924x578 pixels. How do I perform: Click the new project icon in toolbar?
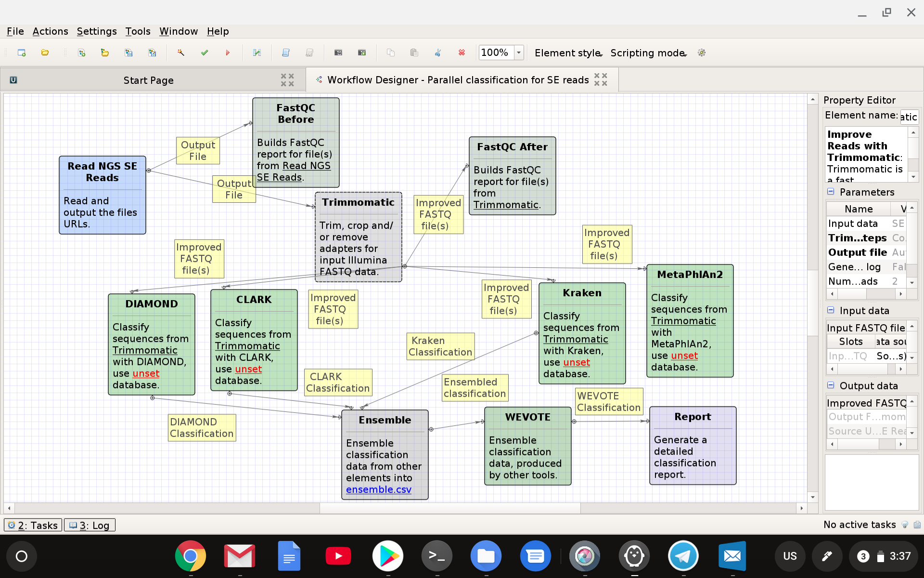(x=22, y=53)
